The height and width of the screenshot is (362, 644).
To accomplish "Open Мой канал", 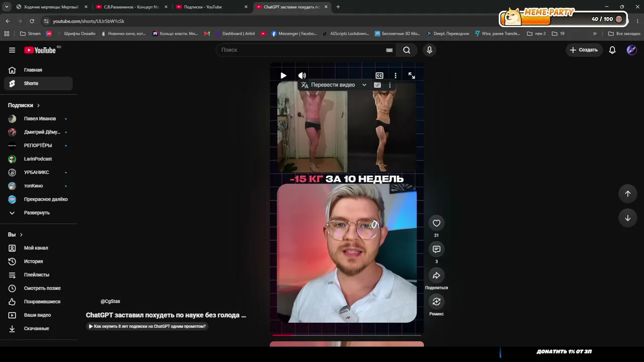I will 38,248.
